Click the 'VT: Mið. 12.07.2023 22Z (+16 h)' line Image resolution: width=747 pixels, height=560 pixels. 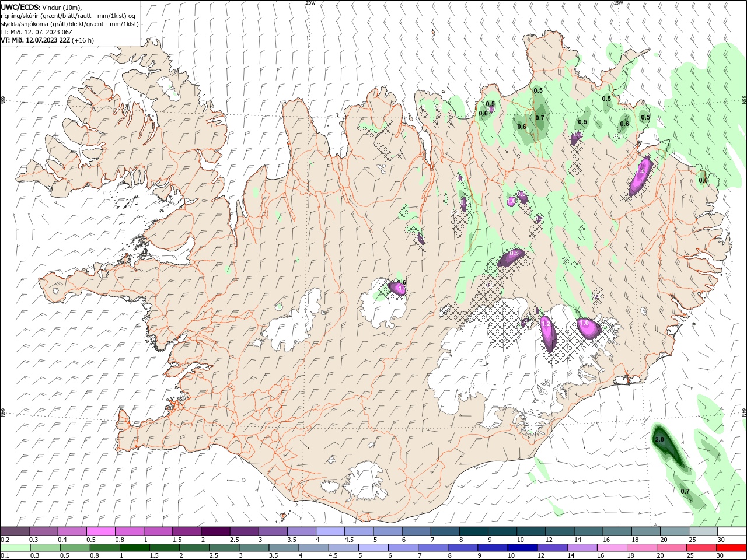(x=47, y=40)
